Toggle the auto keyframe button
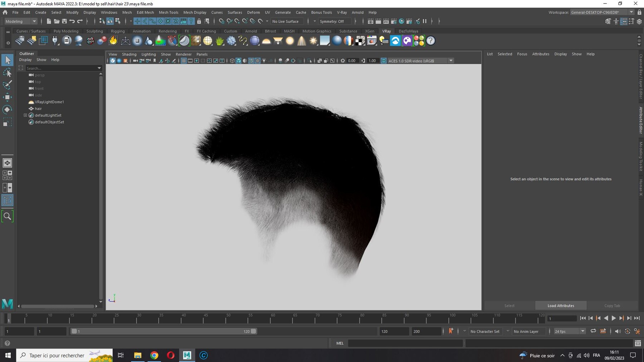The image size is (644, 362). (450, 331)
